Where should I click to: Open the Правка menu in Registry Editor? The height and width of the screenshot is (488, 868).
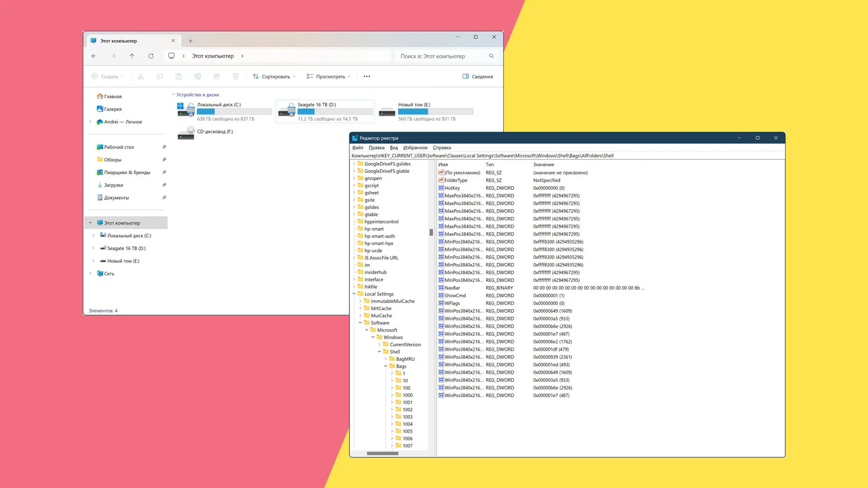[377, 148]
